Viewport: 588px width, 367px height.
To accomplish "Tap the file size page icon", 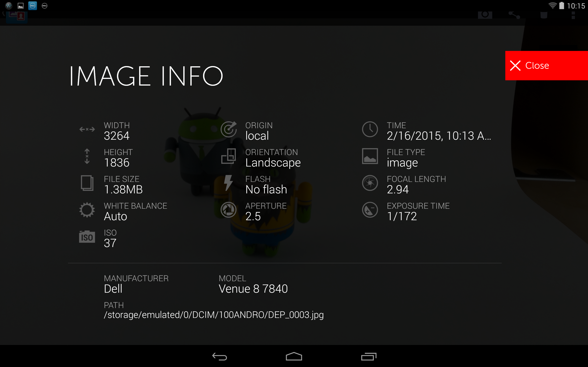I will tap(87, 183).
